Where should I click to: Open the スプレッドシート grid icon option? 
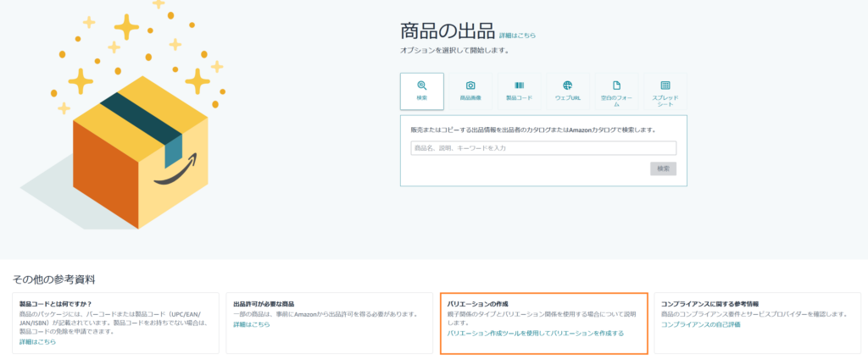(665, 91)
